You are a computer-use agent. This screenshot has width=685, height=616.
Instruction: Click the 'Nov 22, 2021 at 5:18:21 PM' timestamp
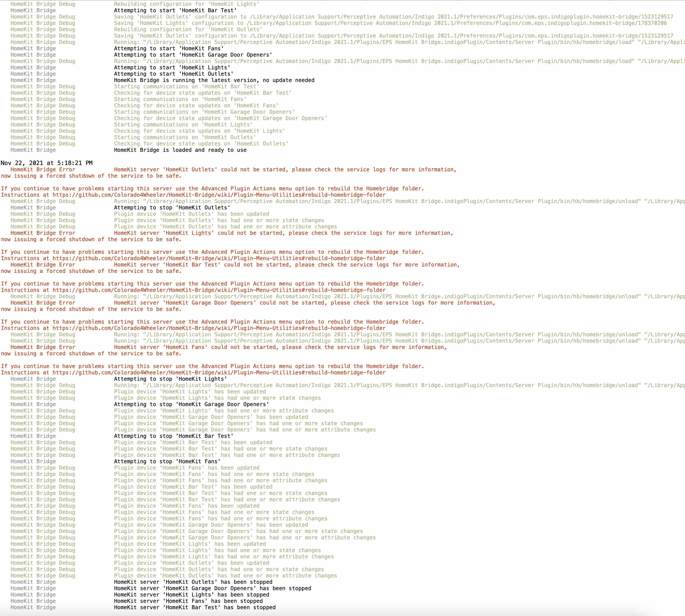tap(47, 163)
